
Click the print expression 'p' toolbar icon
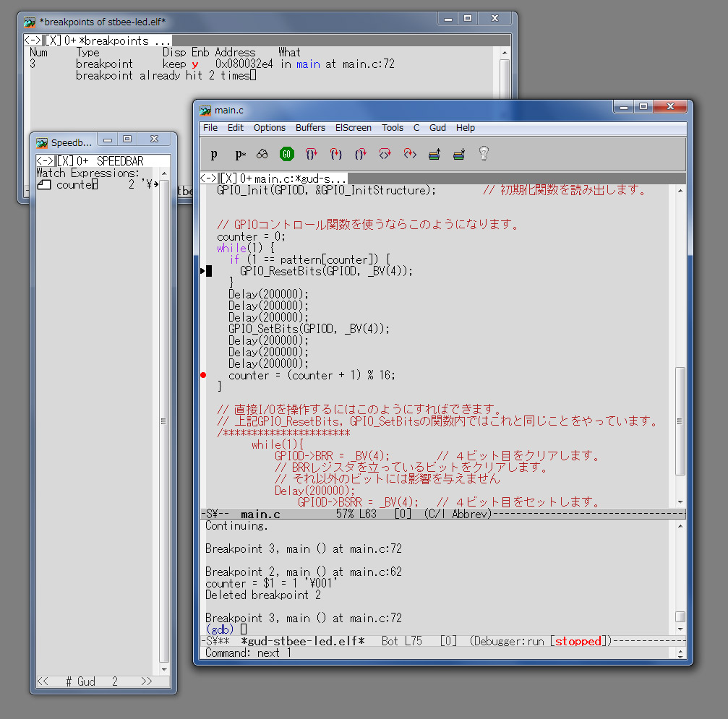[214, 154]
